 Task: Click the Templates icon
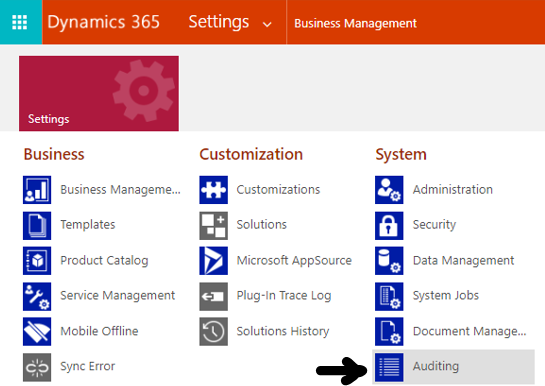(x=37, y=225)
